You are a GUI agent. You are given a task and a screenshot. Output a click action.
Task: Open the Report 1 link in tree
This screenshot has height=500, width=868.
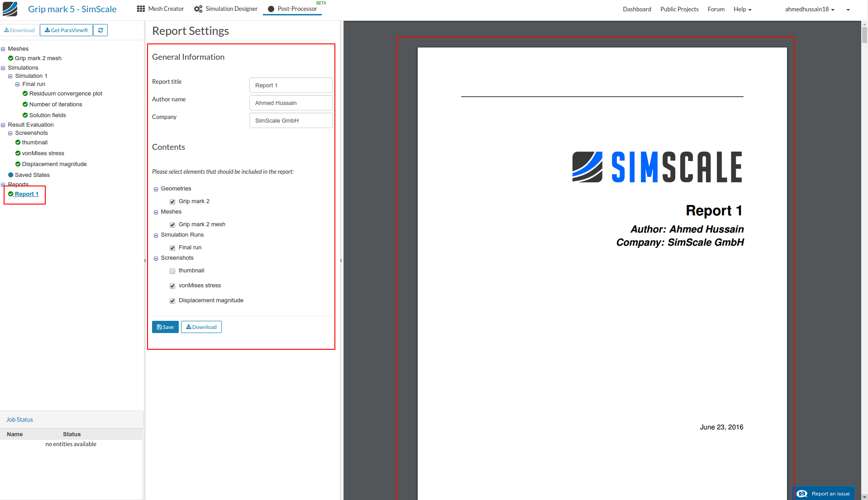coord(27,194)
